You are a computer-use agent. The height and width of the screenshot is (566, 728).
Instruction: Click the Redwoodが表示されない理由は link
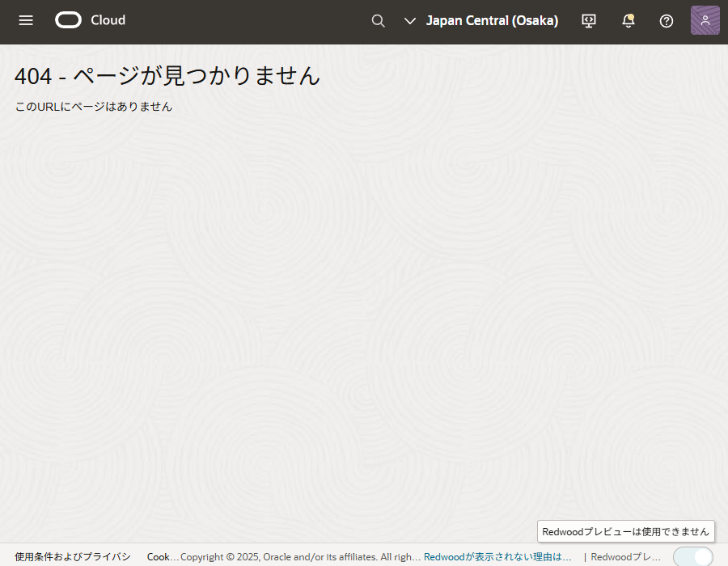coord(497,557)
